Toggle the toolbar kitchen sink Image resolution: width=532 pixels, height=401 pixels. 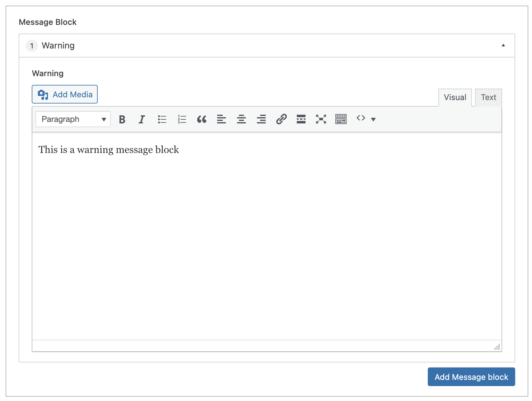341,119
